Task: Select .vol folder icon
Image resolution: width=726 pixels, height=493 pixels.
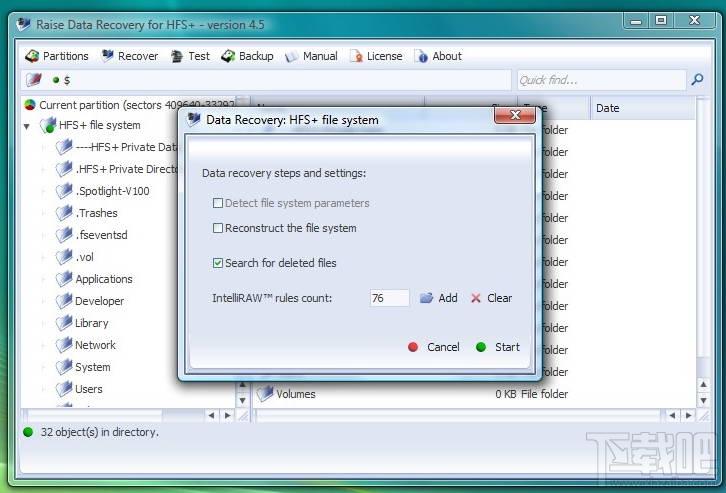Action: pyautogui.click(x=64, y=257)
